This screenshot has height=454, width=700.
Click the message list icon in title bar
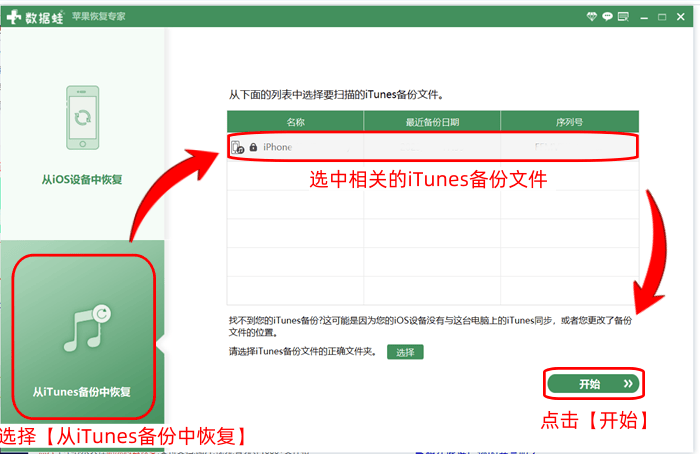624,16
